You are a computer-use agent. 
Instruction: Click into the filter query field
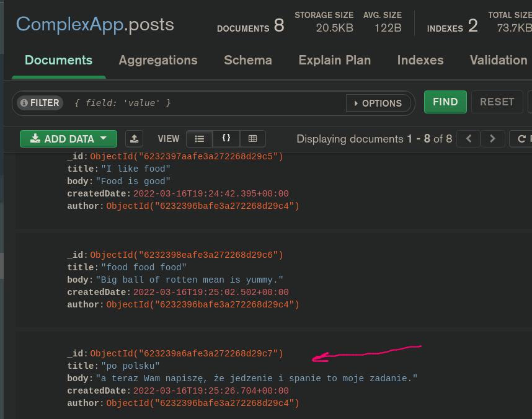[205, 104]
